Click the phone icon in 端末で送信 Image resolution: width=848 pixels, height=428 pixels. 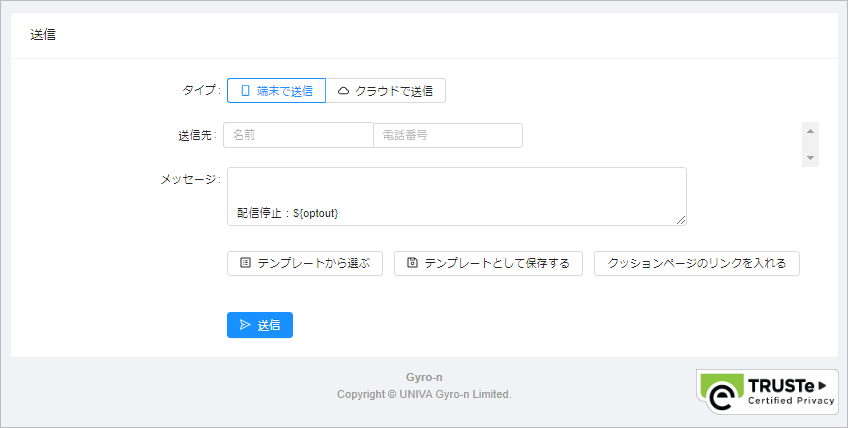click(246, 91)
